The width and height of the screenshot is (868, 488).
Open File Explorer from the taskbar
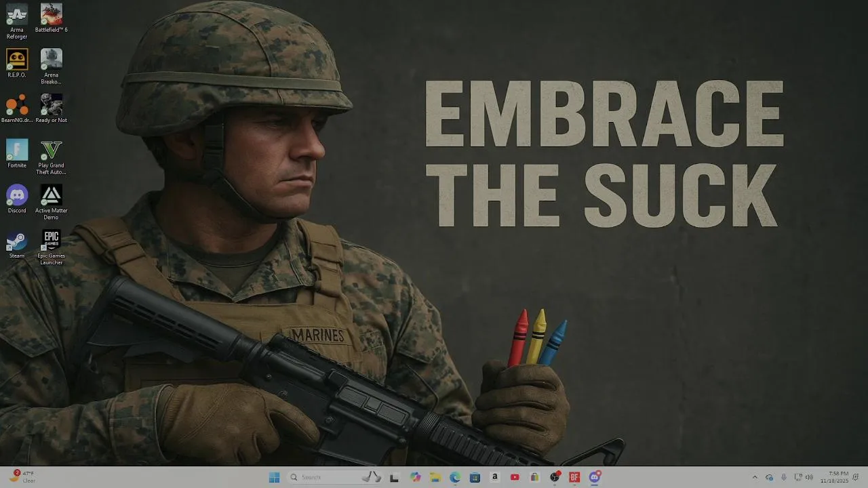click(x=435, y=477)
